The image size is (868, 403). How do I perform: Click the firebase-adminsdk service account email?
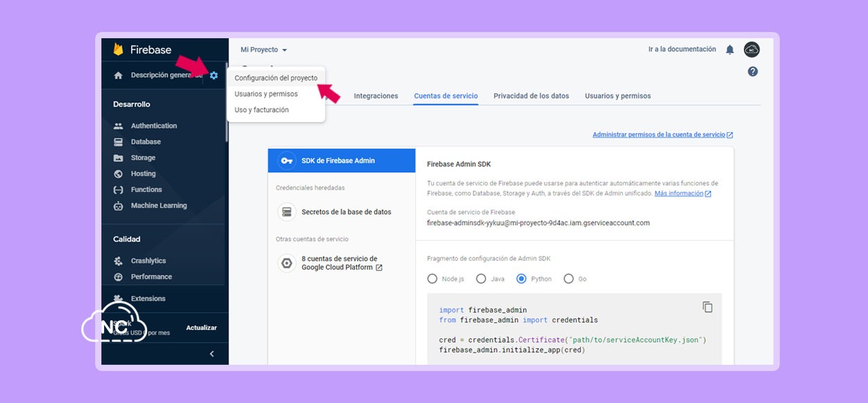[538, 223]
